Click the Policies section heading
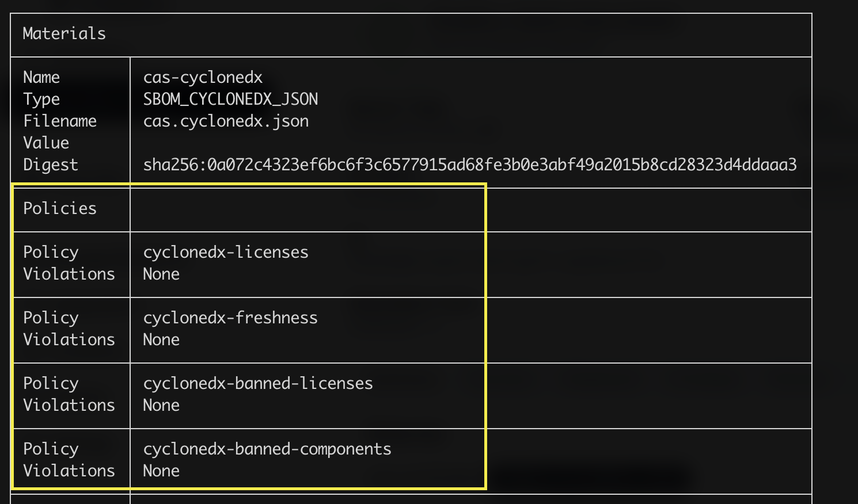 click(x=60, y=208)
